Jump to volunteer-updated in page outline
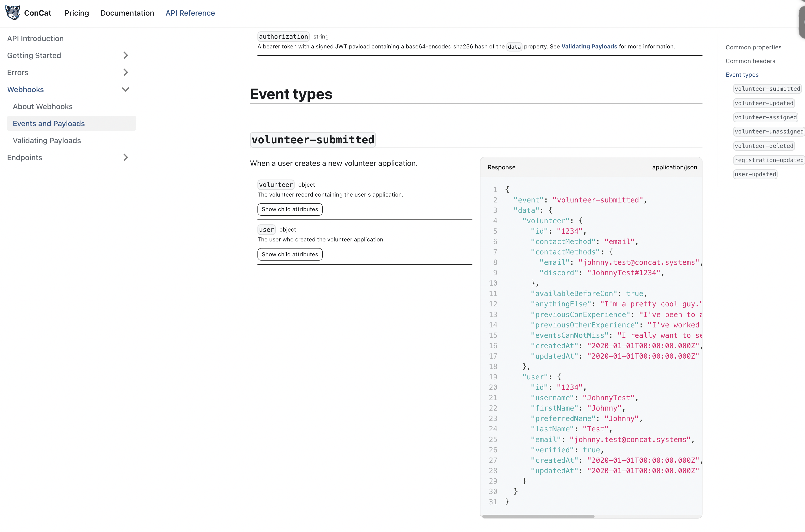Image resolution: width=805 pixels, height=532 pixels. click(764, 103)
